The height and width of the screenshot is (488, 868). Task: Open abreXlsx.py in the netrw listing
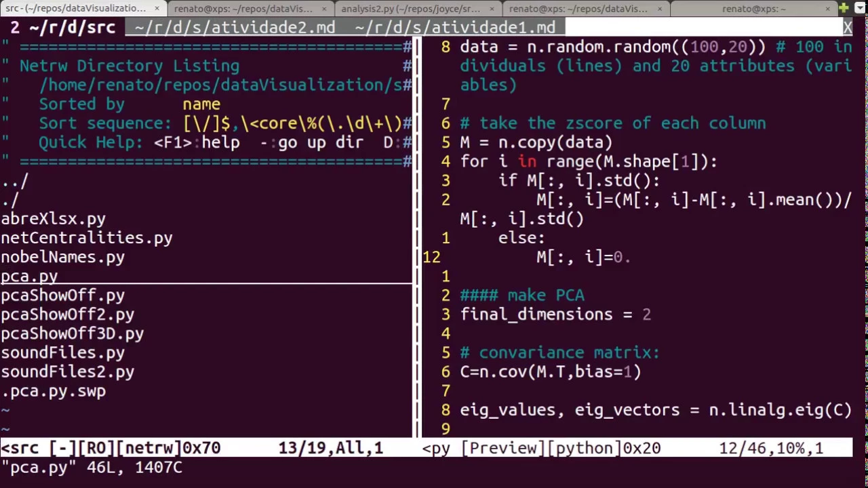click(x=53, y=219)
